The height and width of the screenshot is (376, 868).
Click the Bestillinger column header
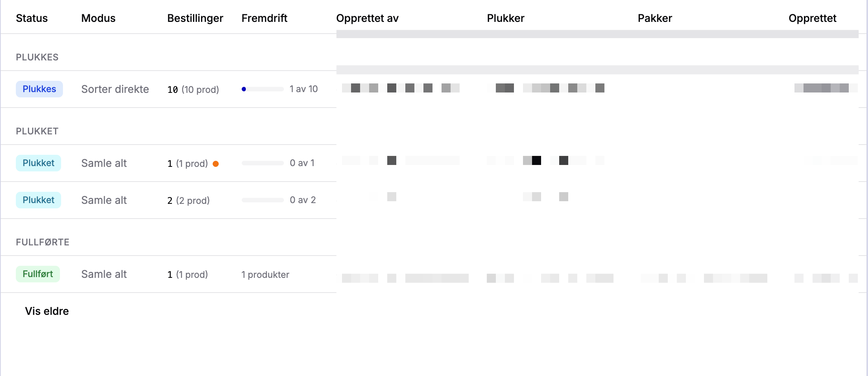pyautogui.click(x=195, y=18)
